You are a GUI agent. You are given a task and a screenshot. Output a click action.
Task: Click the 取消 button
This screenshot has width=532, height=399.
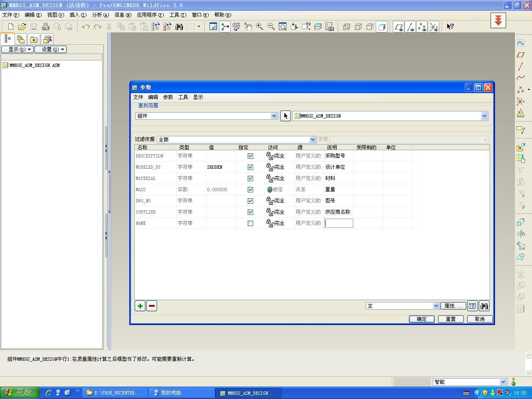(x=480, y=319)
